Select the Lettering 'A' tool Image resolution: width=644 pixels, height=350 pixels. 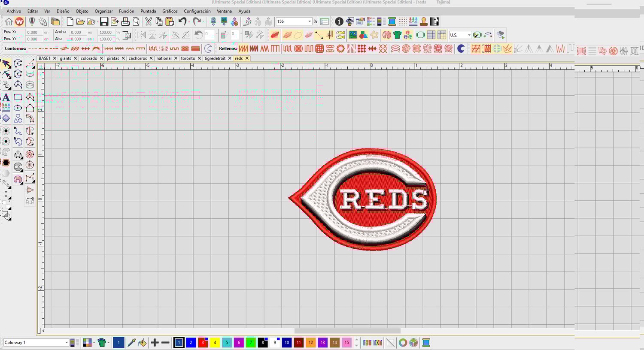point(6,97)
